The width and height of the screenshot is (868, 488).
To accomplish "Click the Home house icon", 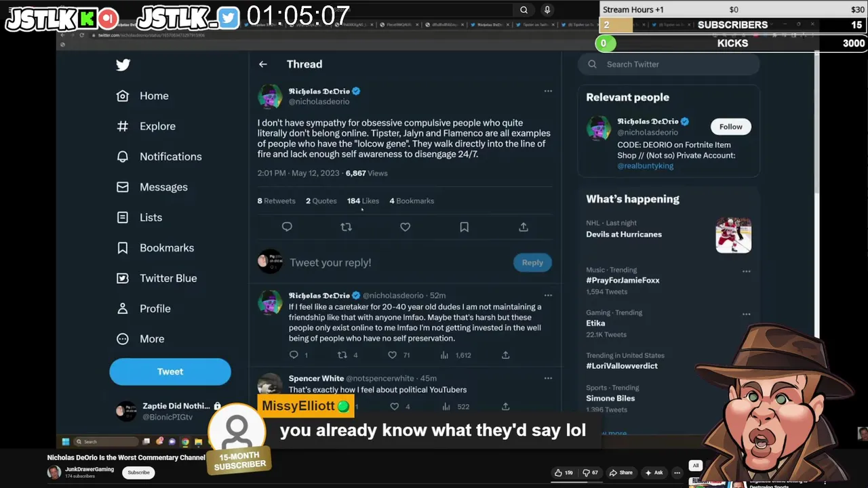I will coord(123,96).
